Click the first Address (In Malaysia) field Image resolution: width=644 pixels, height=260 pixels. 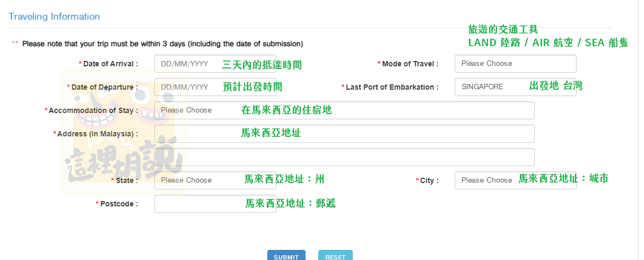344,134
